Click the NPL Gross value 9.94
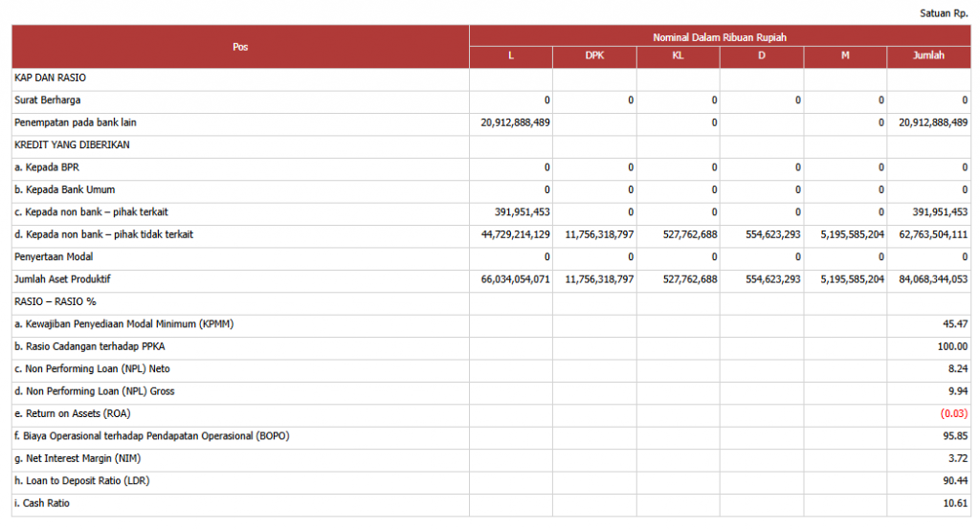Image resolution: width=980 pixels, height=530 pixels. click(x=956, y=391)
